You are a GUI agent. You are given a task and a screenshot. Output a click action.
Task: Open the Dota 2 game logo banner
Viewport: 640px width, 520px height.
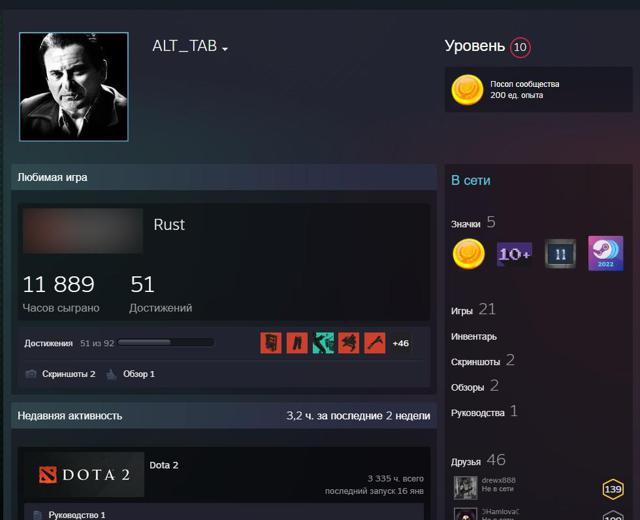84,474
